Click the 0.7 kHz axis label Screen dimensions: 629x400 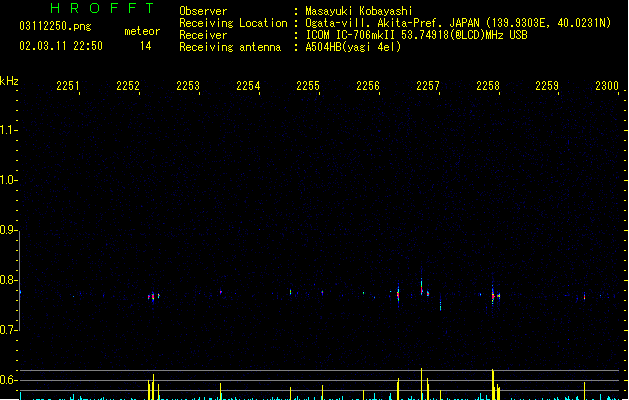pyautogui.click(x=8, y=330)
